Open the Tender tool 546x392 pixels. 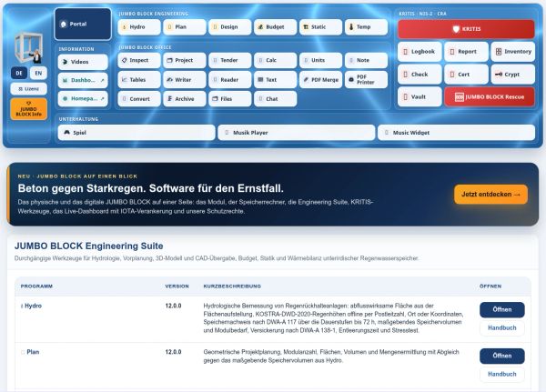(x=230, y=60)
